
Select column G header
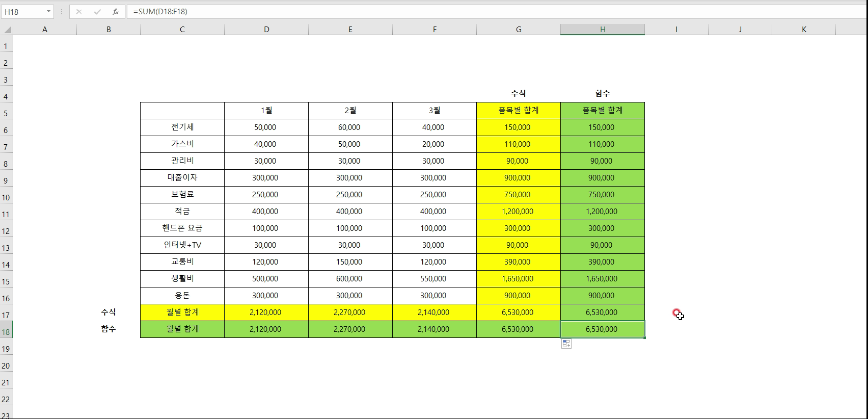(519, 30)
